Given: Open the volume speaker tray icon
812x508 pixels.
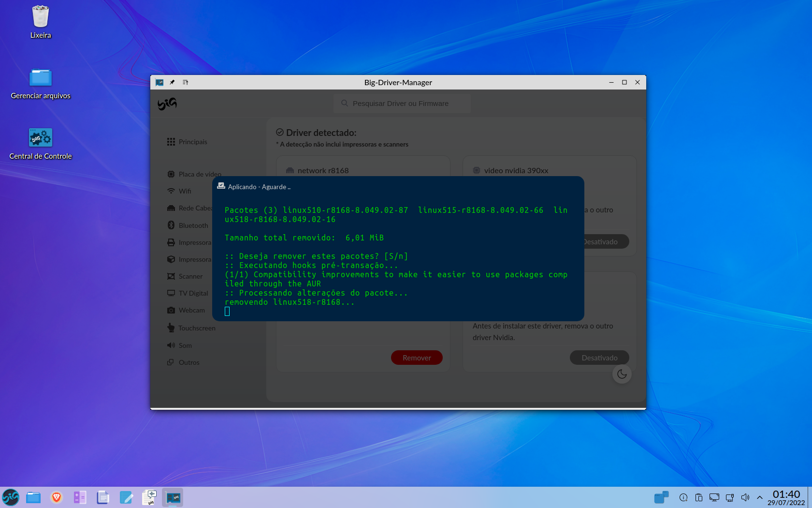Looking at the screenshot, I should [745, 497].
